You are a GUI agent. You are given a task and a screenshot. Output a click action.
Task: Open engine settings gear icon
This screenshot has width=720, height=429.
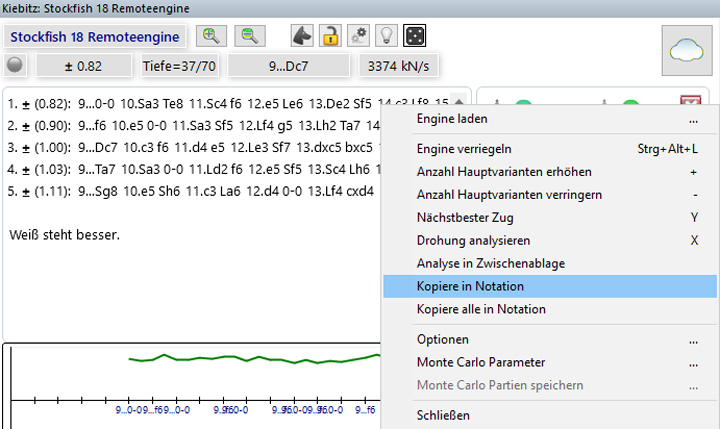pyautogui.click(x=357, y=37)
